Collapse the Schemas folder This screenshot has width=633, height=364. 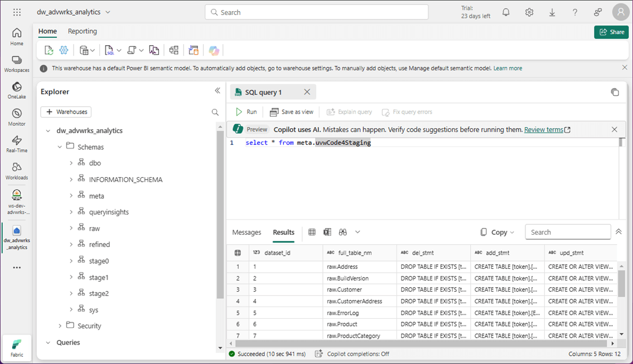tap(60, 147)
